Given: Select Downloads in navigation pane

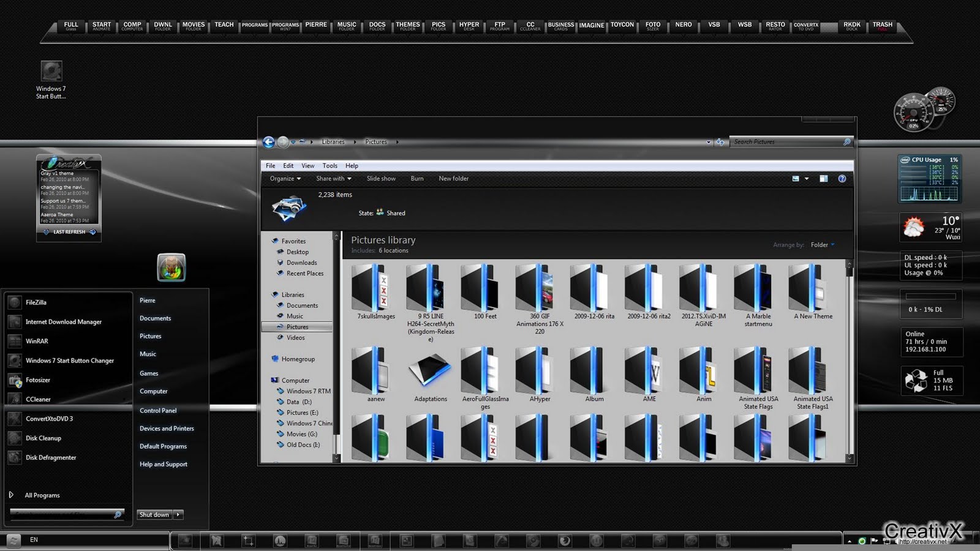Looking at the screenshot, I should tap(301, 263).
